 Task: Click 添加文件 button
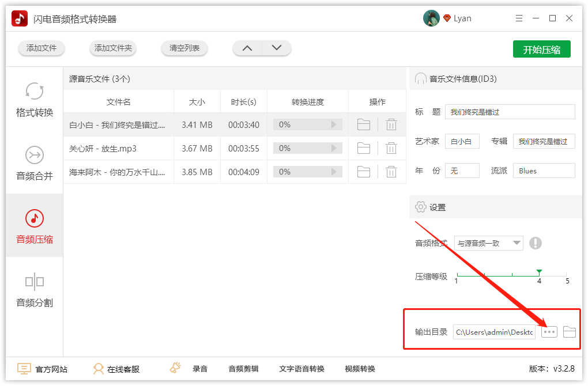(x=42, y=48)
